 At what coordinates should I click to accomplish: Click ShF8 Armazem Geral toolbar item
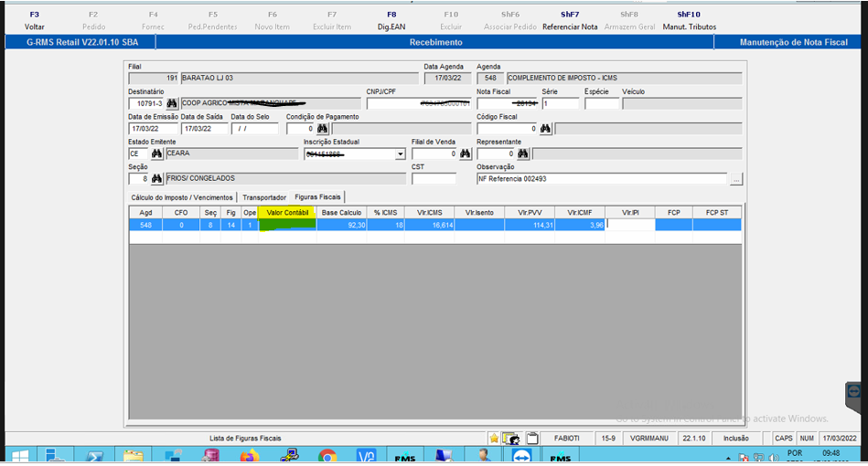click(629, 20)
